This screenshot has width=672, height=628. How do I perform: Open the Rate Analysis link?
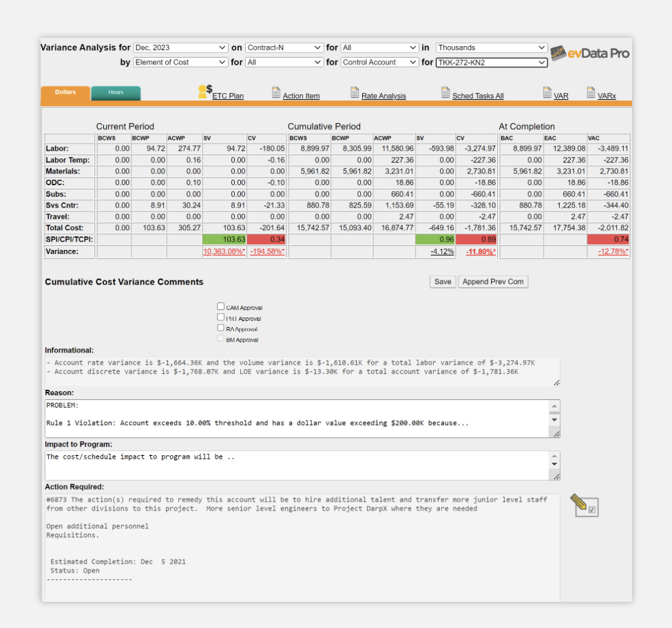[x=384, y=96]
